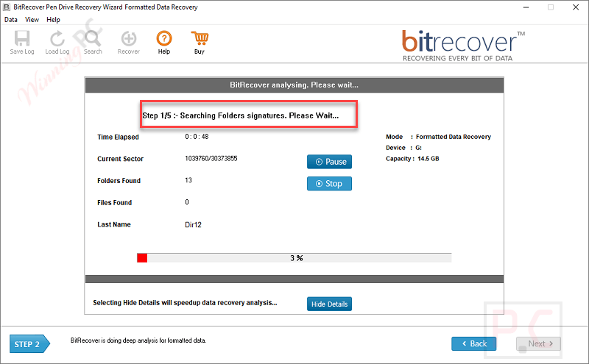Click the 'BitRecover analysing. Please wait...' header

(x=294, y=85)
